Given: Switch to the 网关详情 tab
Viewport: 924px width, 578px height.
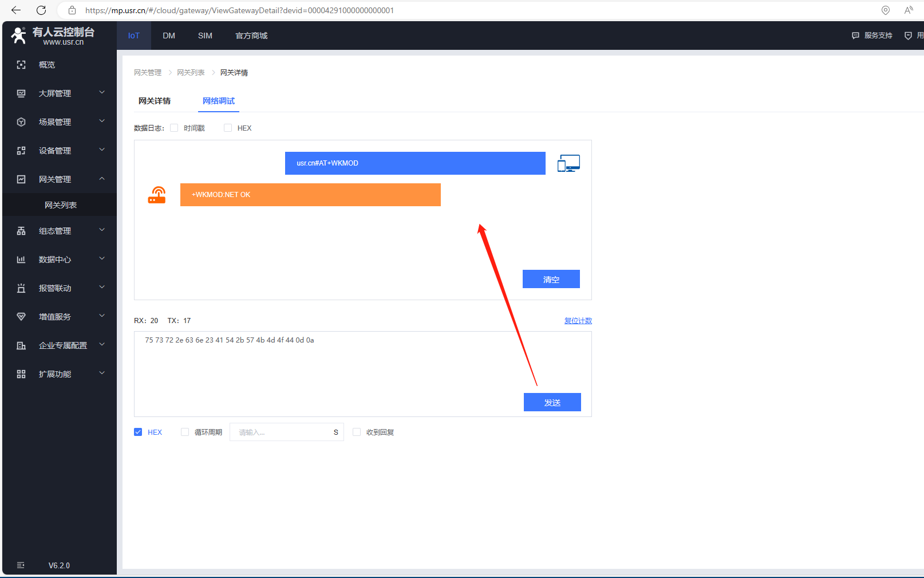Looking at the screenshot, I should click(155, 101).
